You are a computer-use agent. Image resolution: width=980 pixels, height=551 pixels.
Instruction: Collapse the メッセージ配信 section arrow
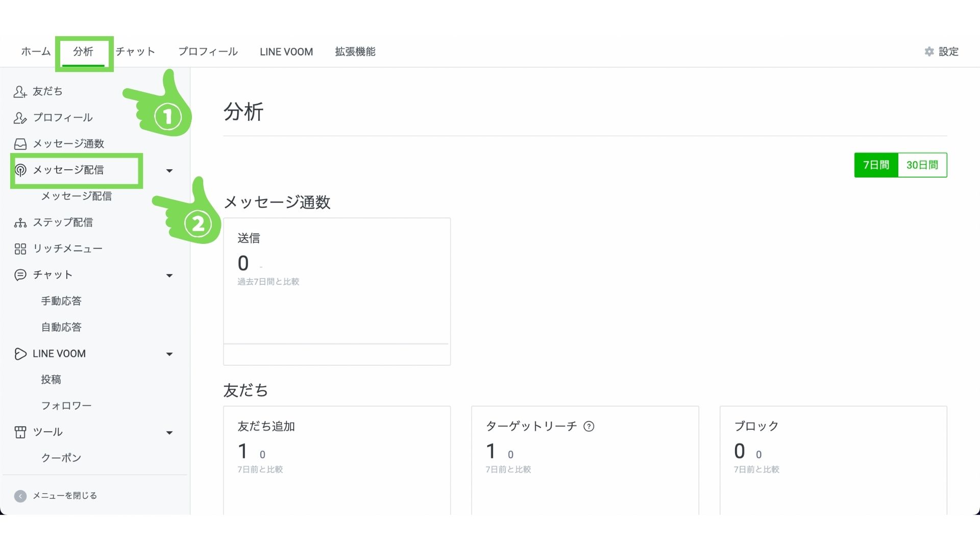coord(169,170)
